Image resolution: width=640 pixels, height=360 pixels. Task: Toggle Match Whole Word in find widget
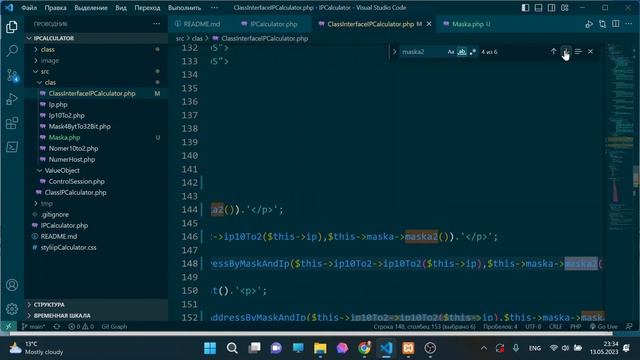(462, 52)
